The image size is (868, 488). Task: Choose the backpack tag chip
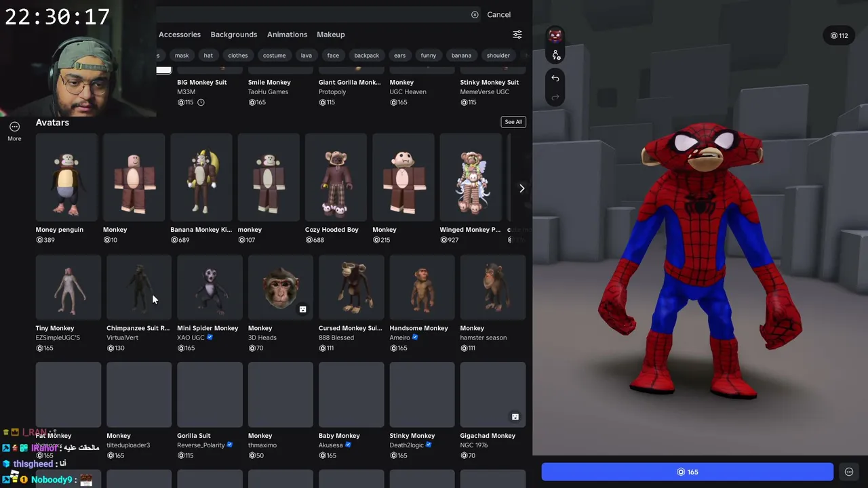coord(367,56)
